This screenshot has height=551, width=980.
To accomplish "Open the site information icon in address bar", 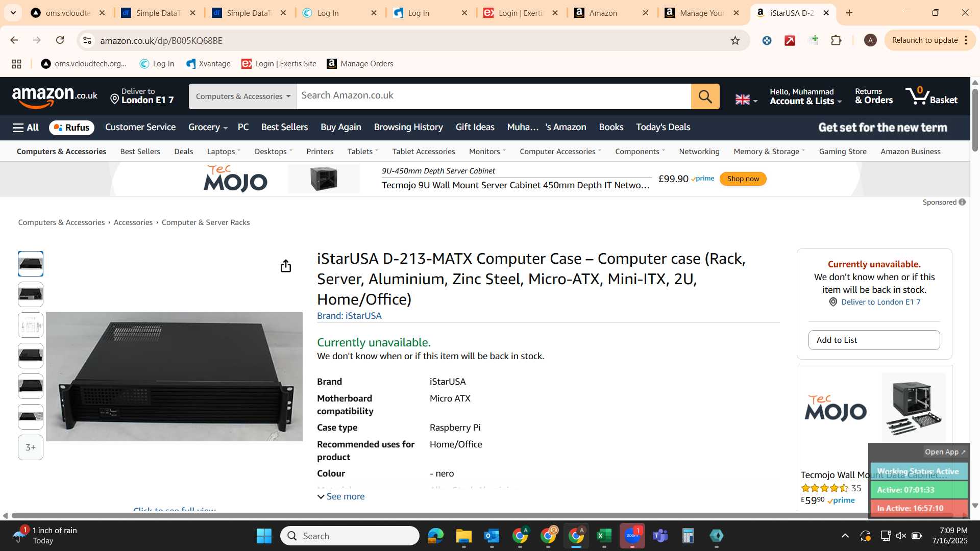I will (87, 40).
